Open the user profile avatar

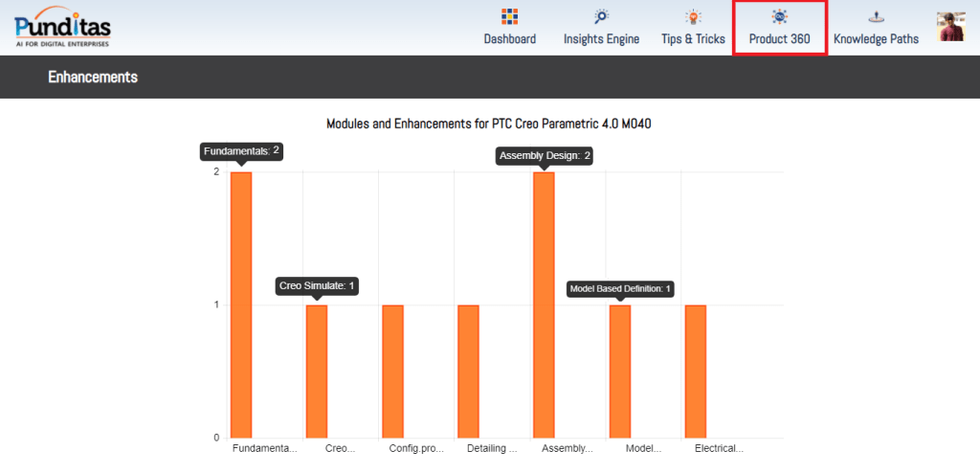tap(951, 27)
